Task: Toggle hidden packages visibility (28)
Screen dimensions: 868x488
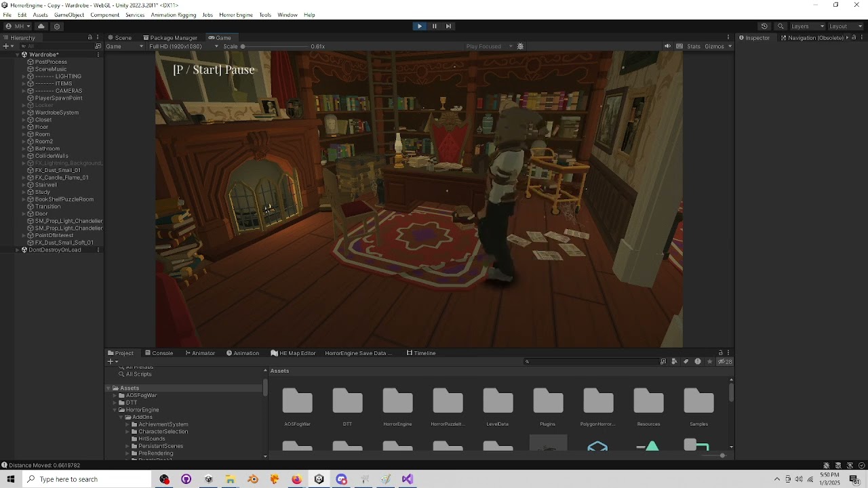Action: click(x=725, y=362)
